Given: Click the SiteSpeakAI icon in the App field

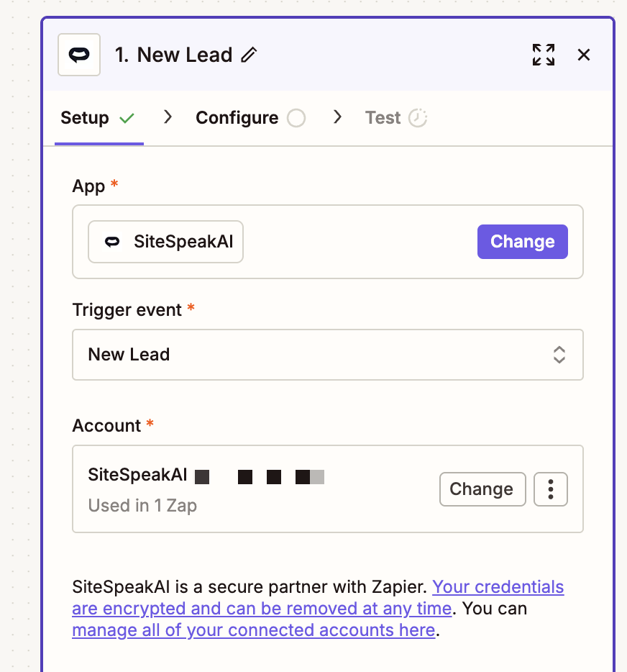Looking at the screenshot, I should pyautogui.click(x=111, y=241).
